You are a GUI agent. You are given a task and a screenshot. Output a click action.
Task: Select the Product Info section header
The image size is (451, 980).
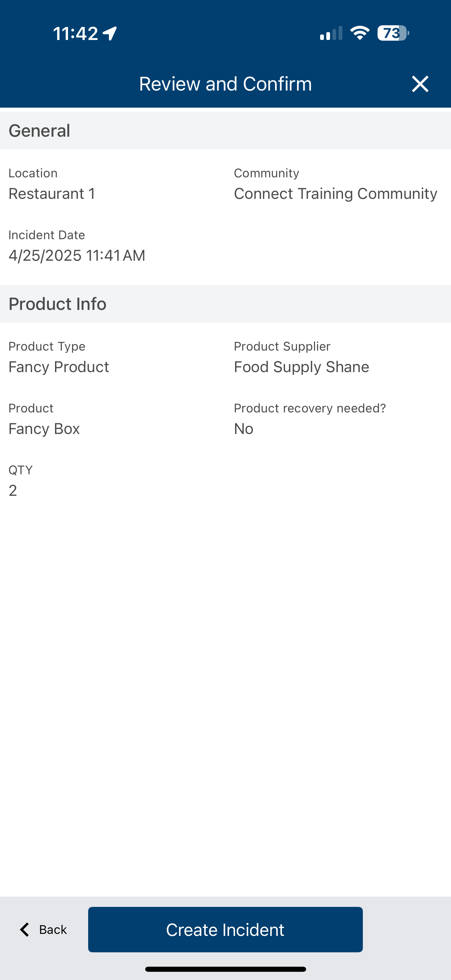[x=225, y=303]
